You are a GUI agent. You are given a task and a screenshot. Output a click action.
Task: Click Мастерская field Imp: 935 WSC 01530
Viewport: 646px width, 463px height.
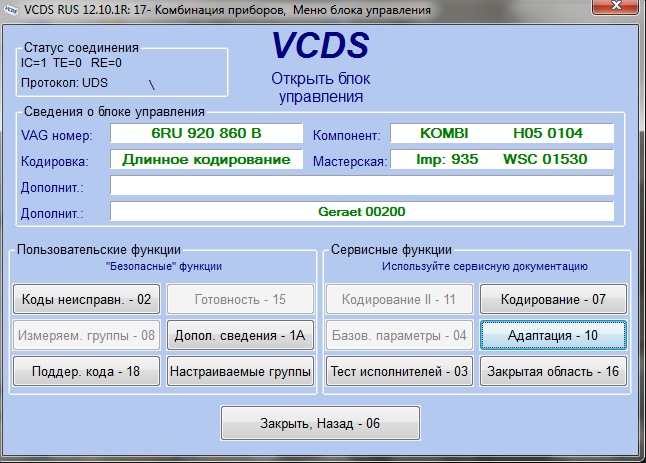point(502,159)
